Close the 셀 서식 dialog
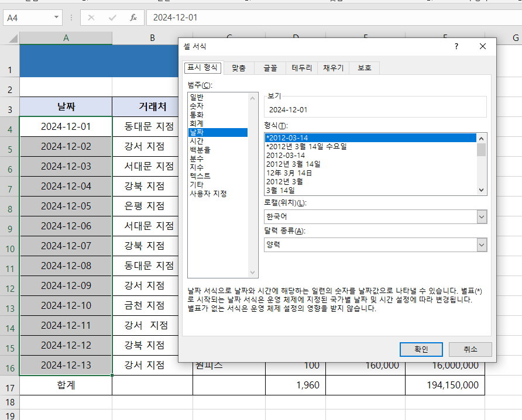Viewport: 522px width, 420px height. pos(483,46)
